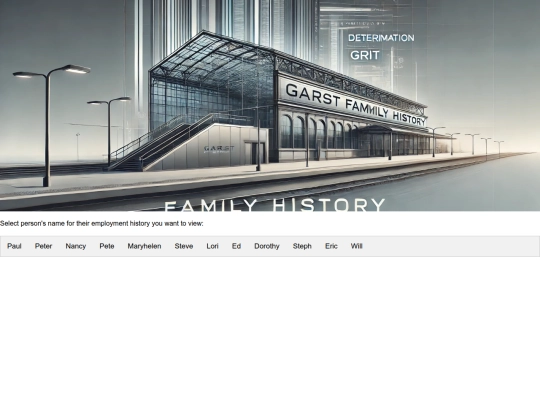Select the Steph tab
The height and width of the screenshot is (405, 540).
(302, 246)
